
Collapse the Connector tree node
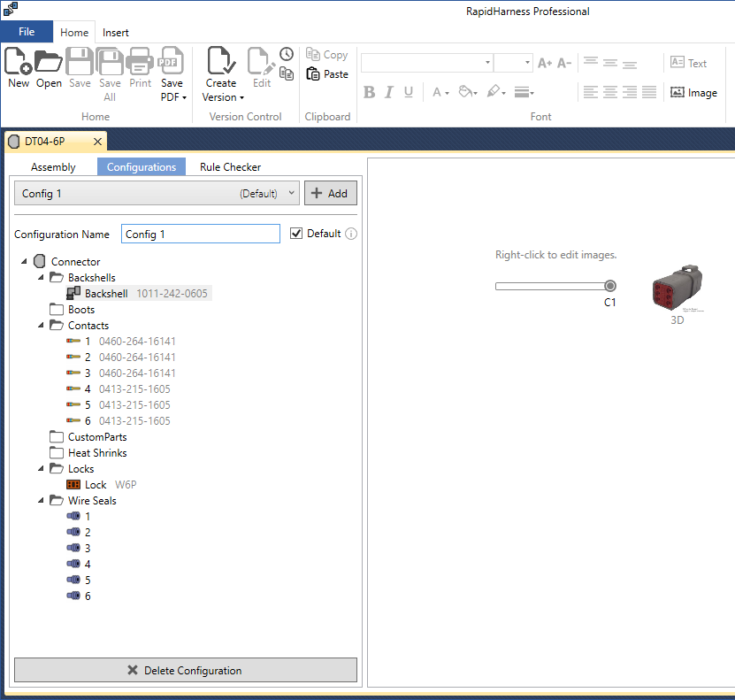(24, 261)
